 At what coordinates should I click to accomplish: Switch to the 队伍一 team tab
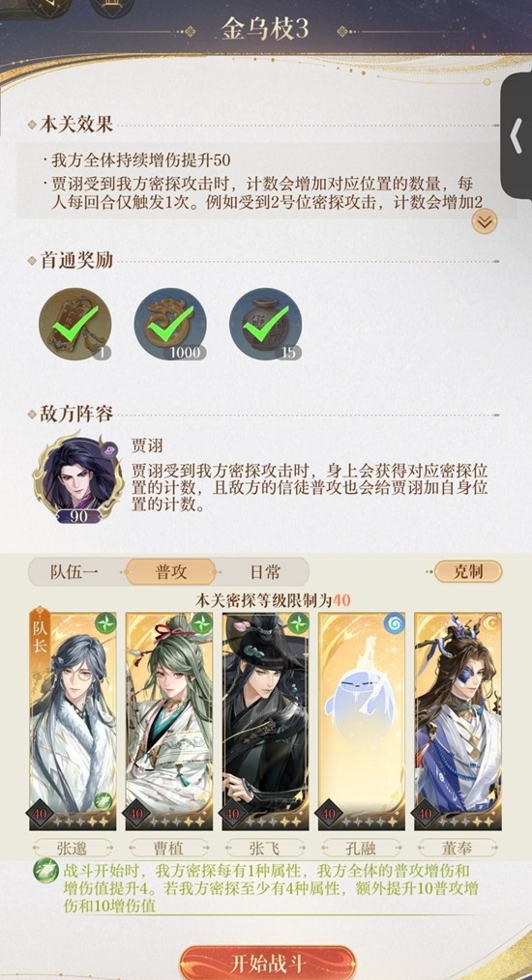[x=74, y=572]
